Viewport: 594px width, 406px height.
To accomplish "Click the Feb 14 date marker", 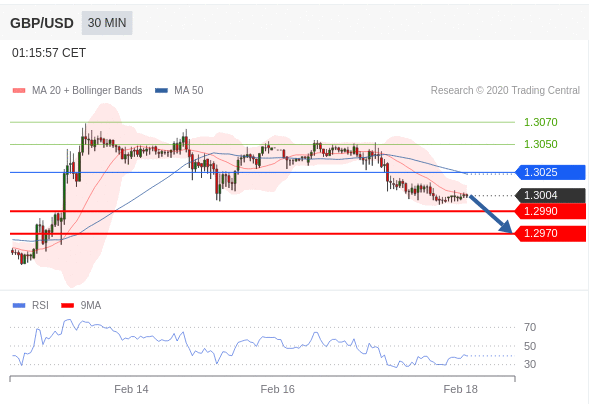I will pyautogui.click(x=131, y=389).
